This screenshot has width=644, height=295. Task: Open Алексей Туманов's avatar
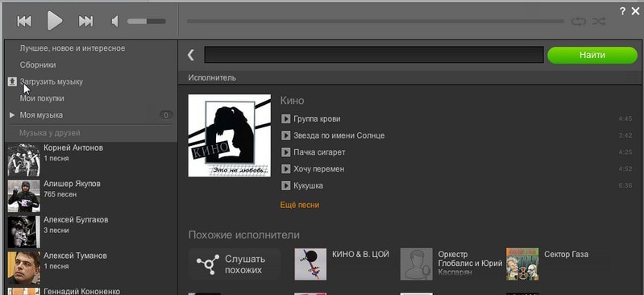coord(24,268)
